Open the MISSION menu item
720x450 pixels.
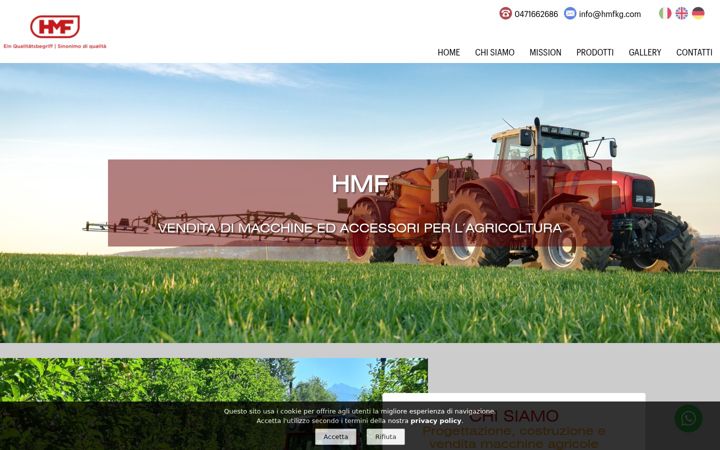pos(545,52)
